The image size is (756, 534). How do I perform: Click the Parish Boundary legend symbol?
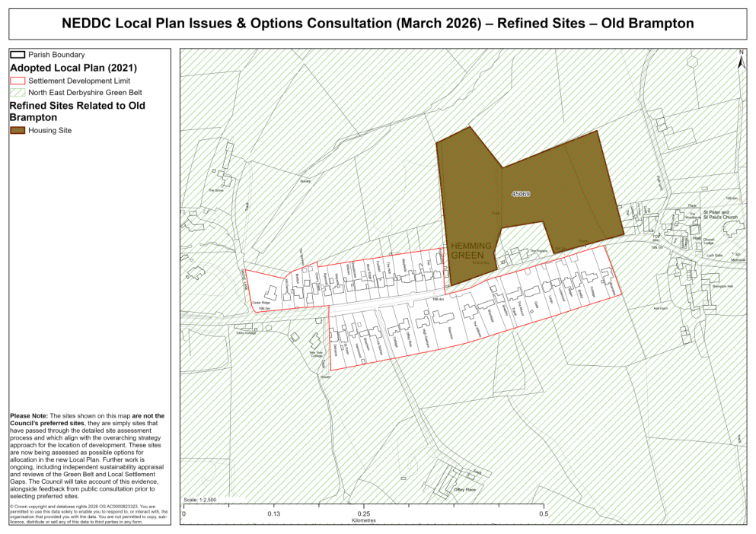18,54
